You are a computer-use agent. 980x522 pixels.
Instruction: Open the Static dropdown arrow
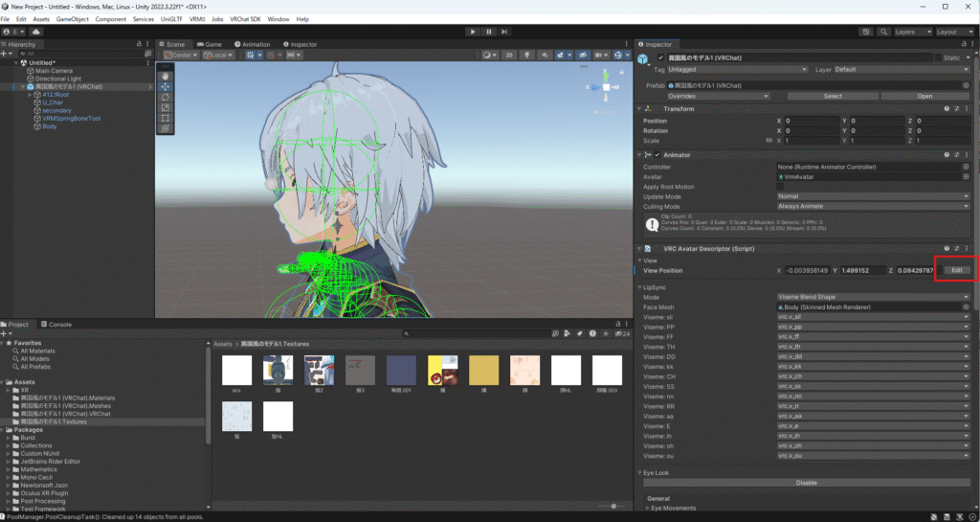click(969, 57)
